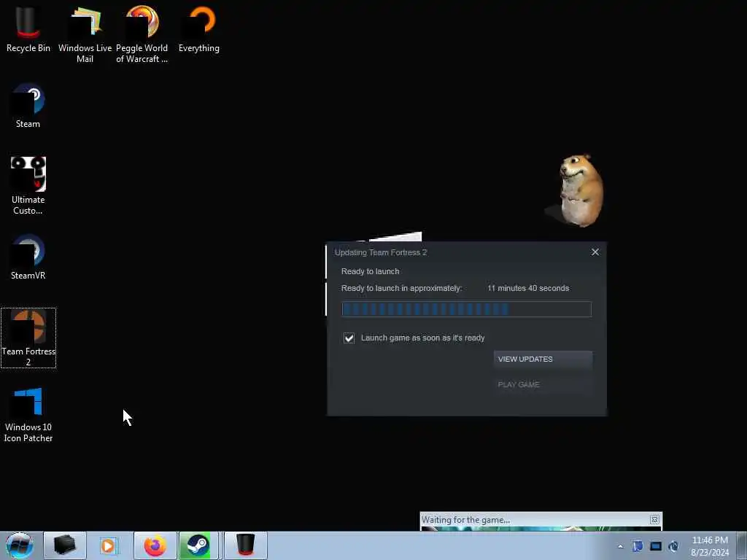Select the Everything desktop shortcut
This screenshot has width=747, height=560.
pyautogui.click(x=199, y=28)
